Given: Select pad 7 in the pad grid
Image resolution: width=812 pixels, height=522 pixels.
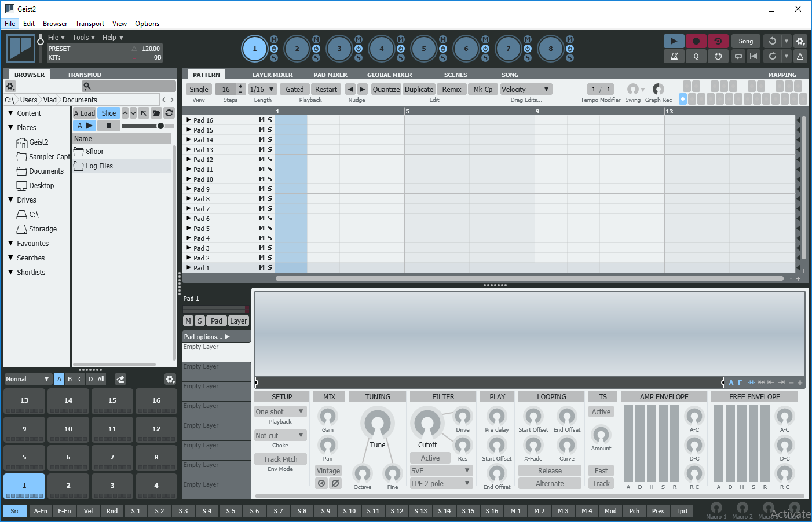Looking at the screenshot, I should pyautogui.click(x=112, y=457).
